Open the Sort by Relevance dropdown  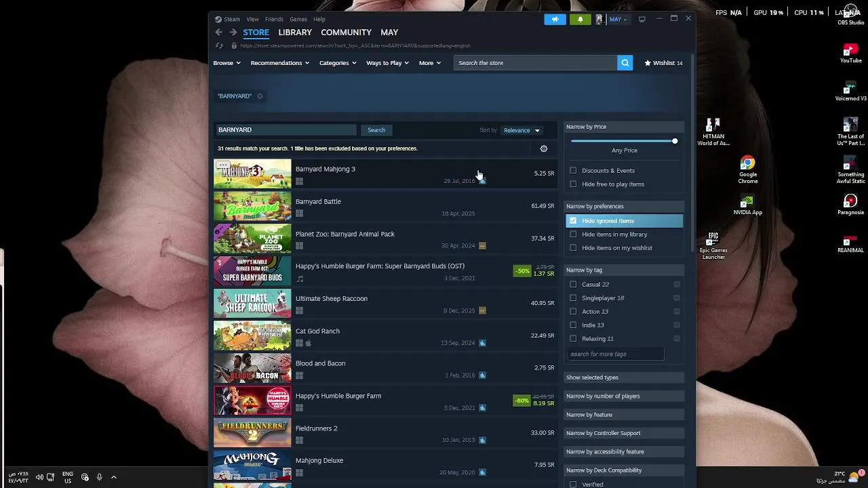(521, 130)
